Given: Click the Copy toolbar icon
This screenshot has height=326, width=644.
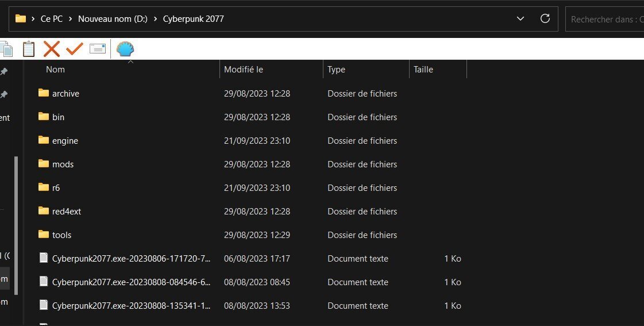Looking at the screenshot, I should (x=6, y=49).
